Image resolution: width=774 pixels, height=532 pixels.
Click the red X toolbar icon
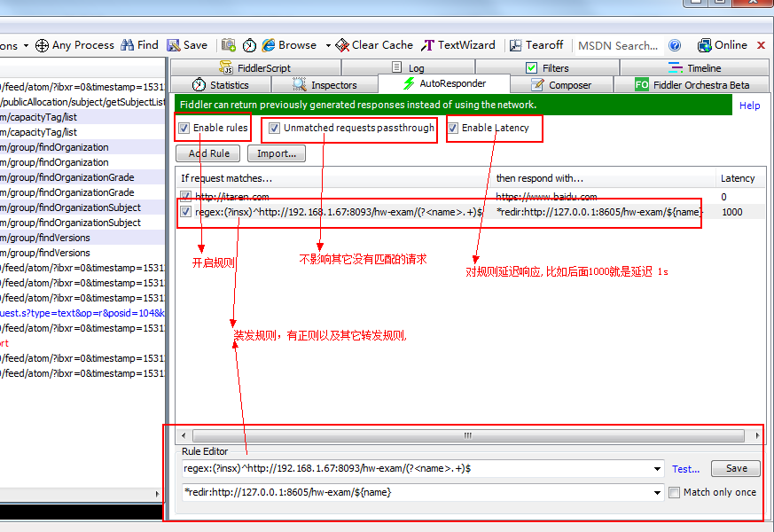pyautogui.click(x=762, y=45)
